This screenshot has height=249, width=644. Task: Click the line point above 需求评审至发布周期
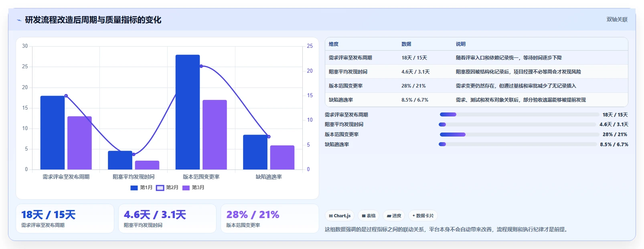click(66, 96)
